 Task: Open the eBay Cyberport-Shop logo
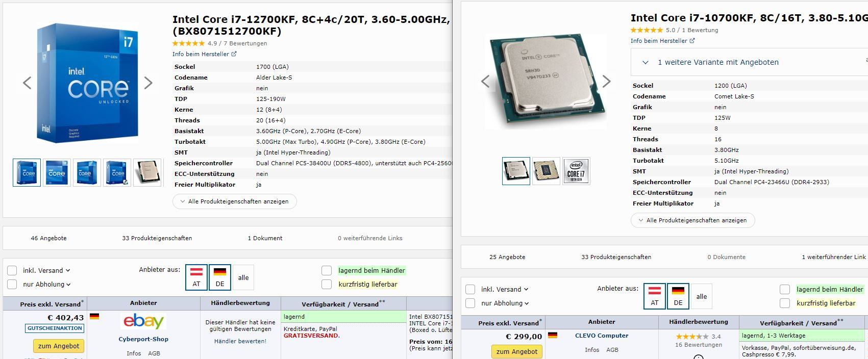[143, 321]
